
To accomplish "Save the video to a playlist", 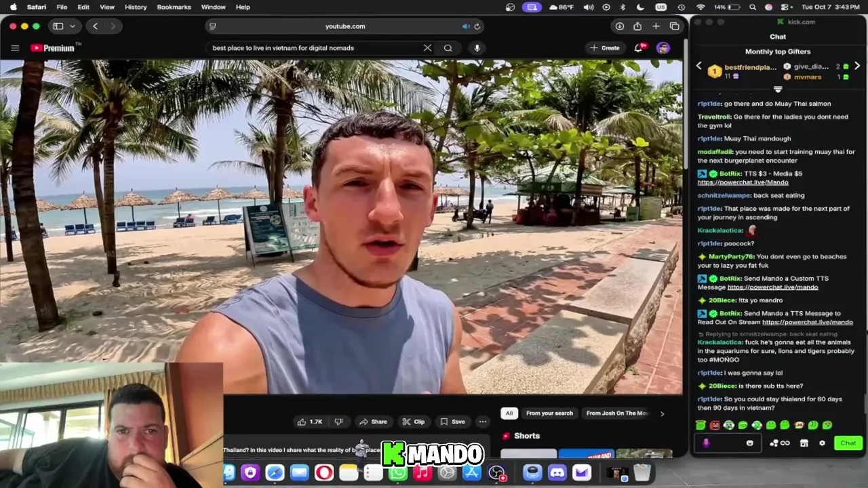I will pos(452,422).
